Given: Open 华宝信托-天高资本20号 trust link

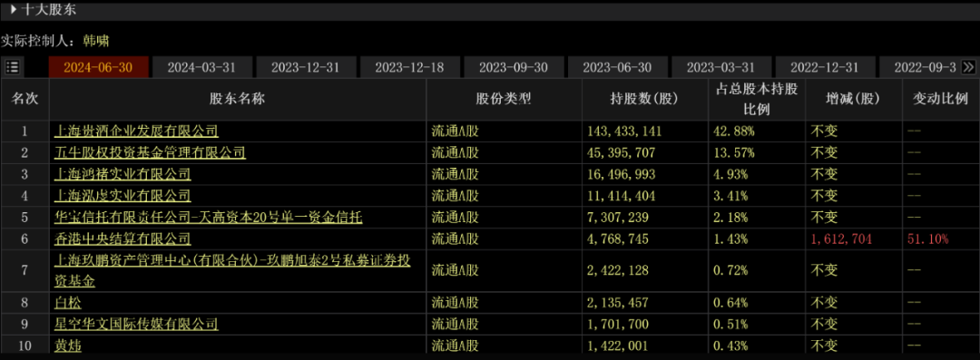Looking at the screenshot, I should click(x=209, y=218).
